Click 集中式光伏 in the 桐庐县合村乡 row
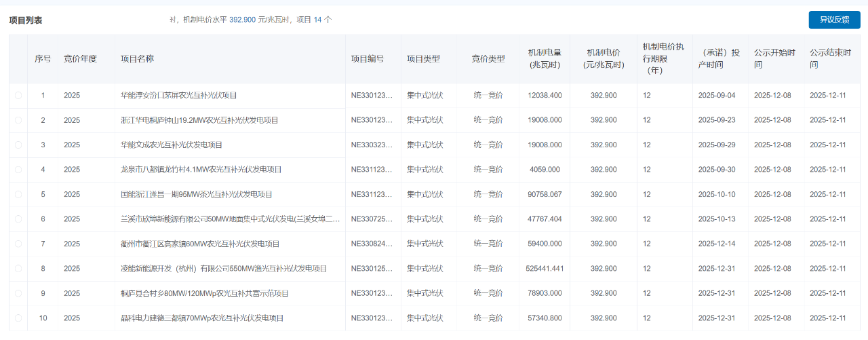 point(425,294)
